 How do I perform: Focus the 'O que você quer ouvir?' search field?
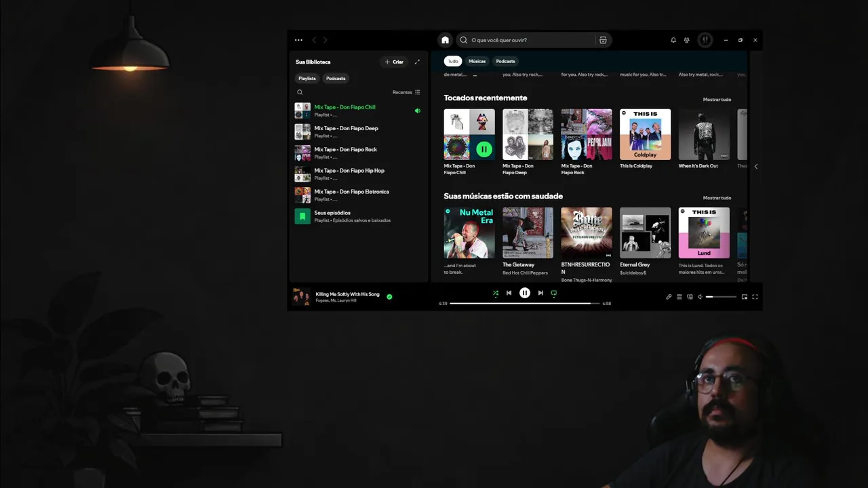(533, 40)
